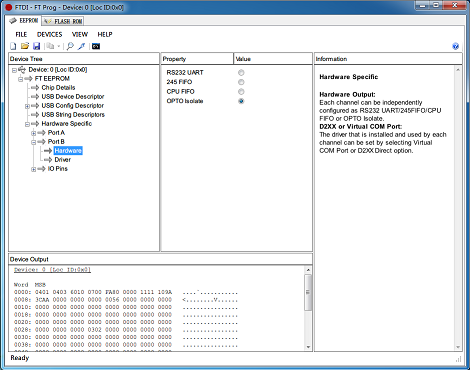Click the Value column header
The image size is (470, 370).
pos(273,59)
